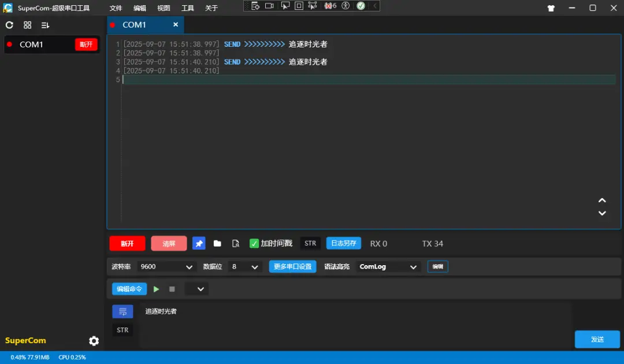Pin the window with the blue pin icon

pyautogui.click(x=199, y=243)
